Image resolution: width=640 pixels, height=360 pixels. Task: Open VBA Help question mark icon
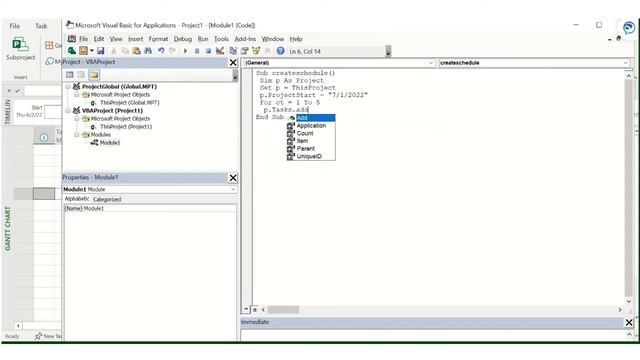280,51
